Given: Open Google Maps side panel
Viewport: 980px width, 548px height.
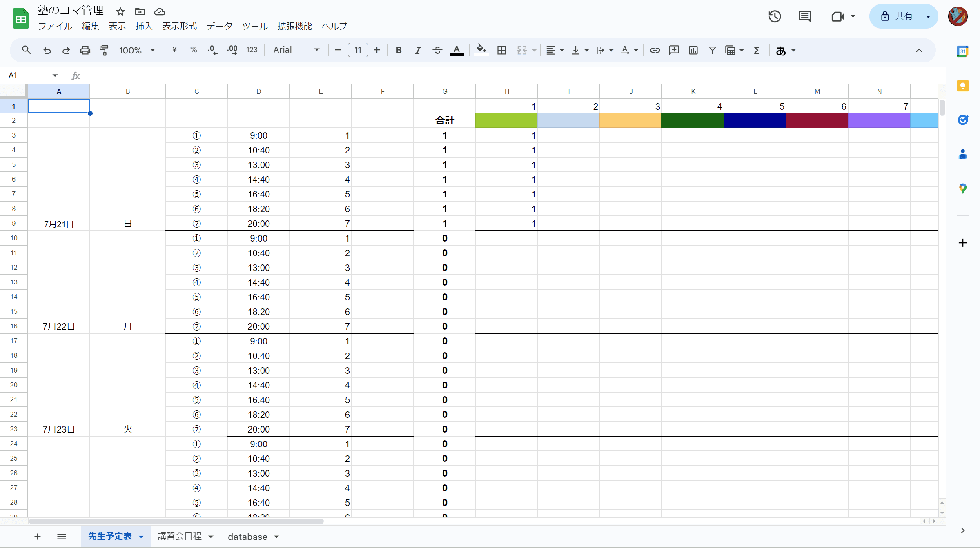Looking at the screenshot, I should coord(963,188).
